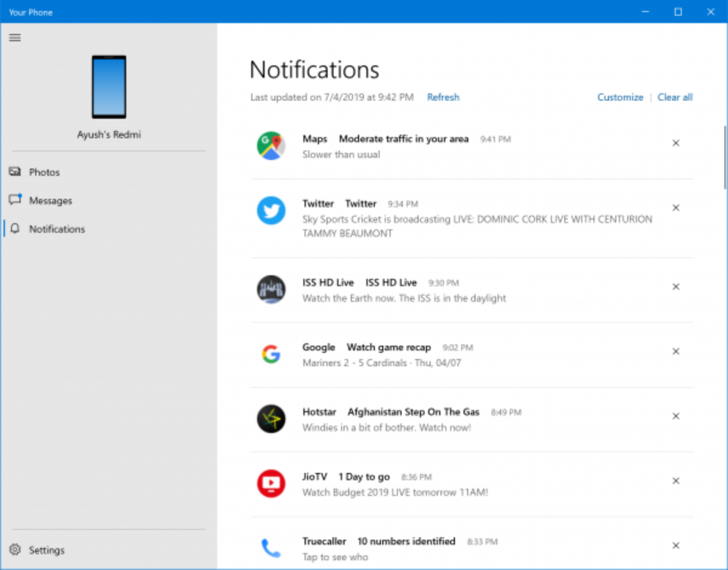This screenshot has width=728, height=570.
Task: Click the Messages chat bubble icon
Action: pyautogui.click(x=15, y=200)
